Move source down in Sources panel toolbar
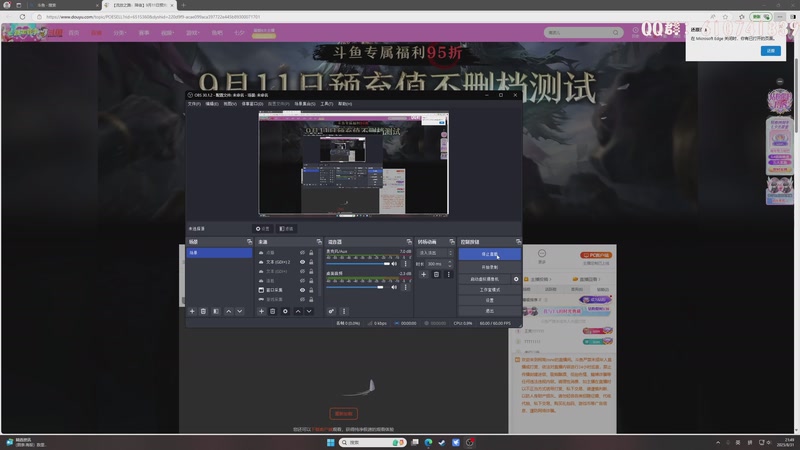The image size is (800, 450). [309, 311]
